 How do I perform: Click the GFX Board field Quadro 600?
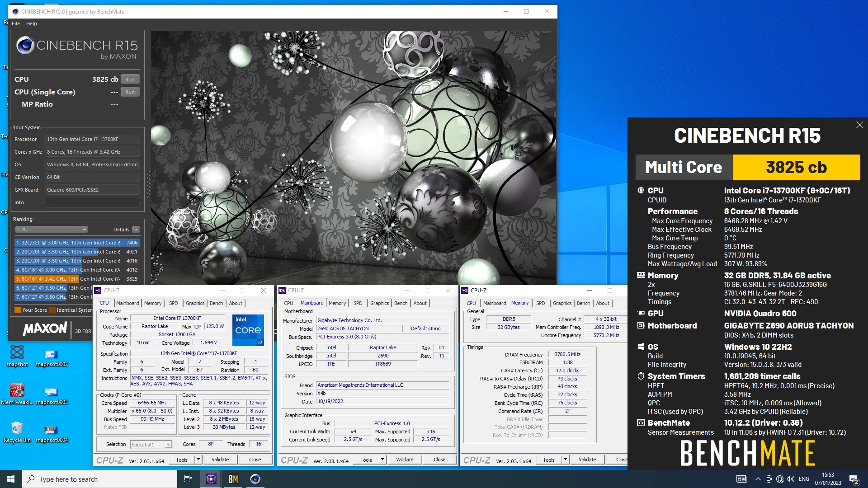pyautogui.click(x=92, y=190)
